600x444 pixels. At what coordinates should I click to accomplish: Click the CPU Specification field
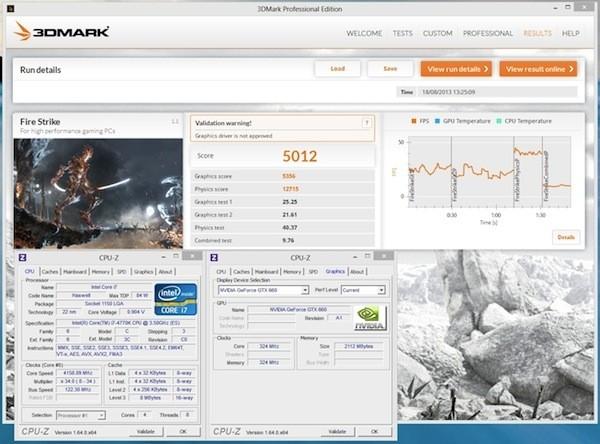tap(126, 323)
